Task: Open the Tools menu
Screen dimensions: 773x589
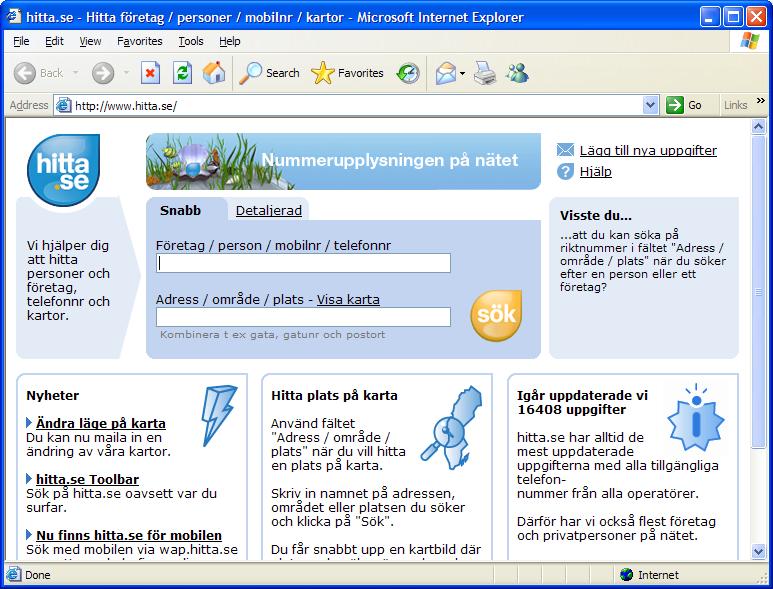Action: [x=191, y=41]
